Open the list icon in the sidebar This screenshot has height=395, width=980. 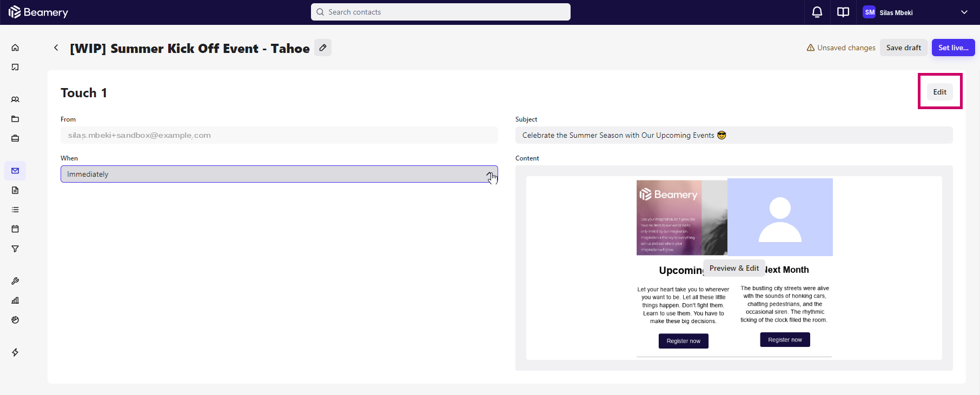point(15,210)
